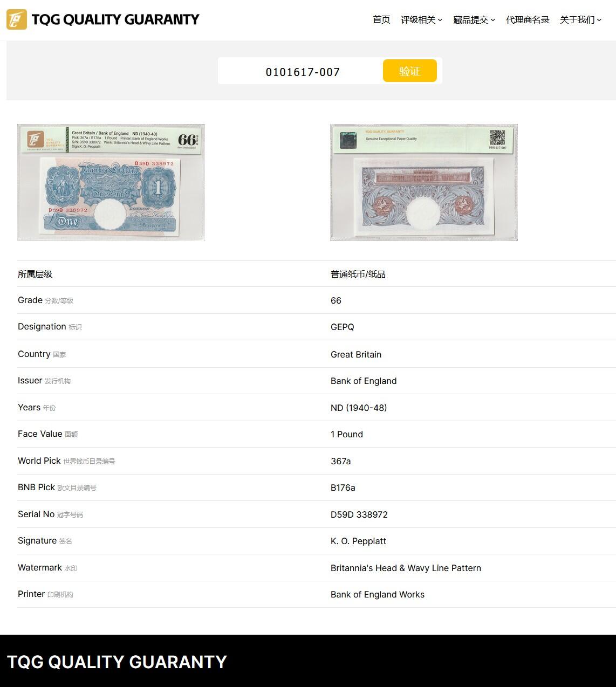Select the signature value K. O. Peppiatt
The width and height of the screenshot is (616, 687).
coord(359,541)
